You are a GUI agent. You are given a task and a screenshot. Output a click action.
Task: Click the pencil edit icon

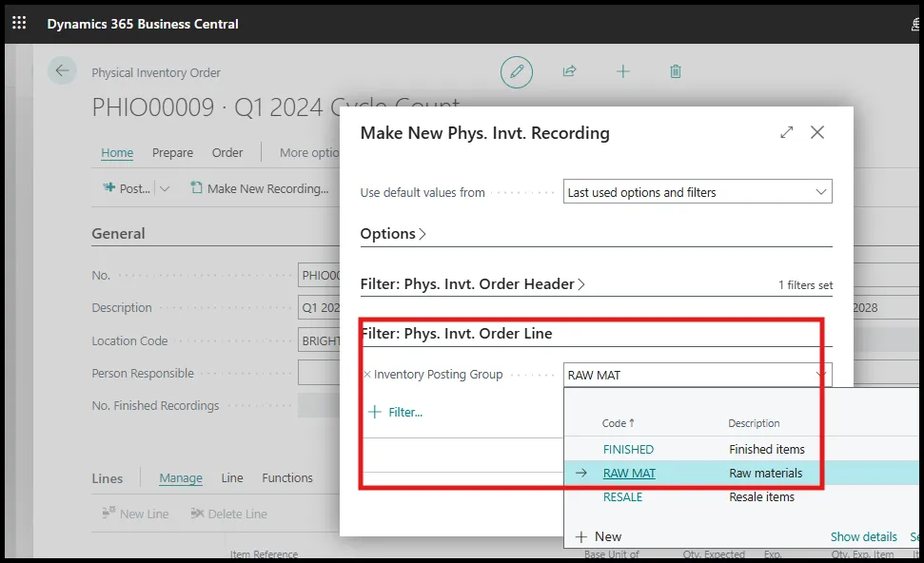click(x=517, y=72)
